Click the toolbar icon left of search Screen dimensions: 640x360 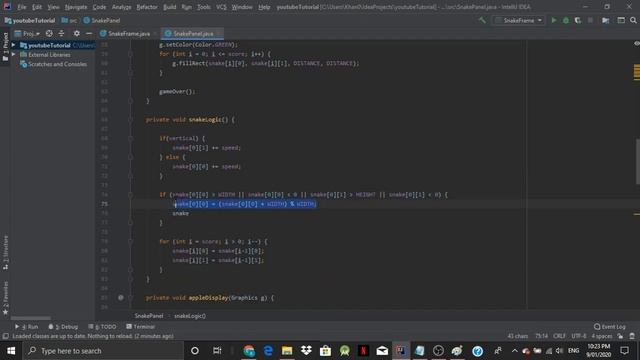click(621, 20)
